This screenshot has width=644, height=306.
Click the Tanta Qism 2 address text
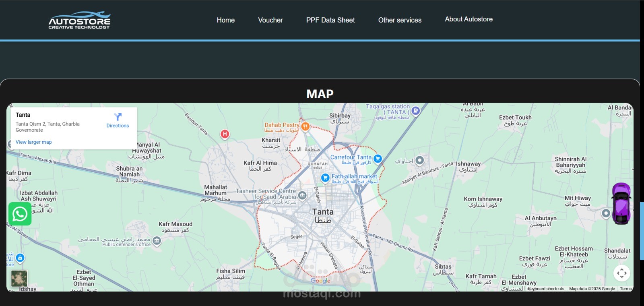(x=47, y=127)
